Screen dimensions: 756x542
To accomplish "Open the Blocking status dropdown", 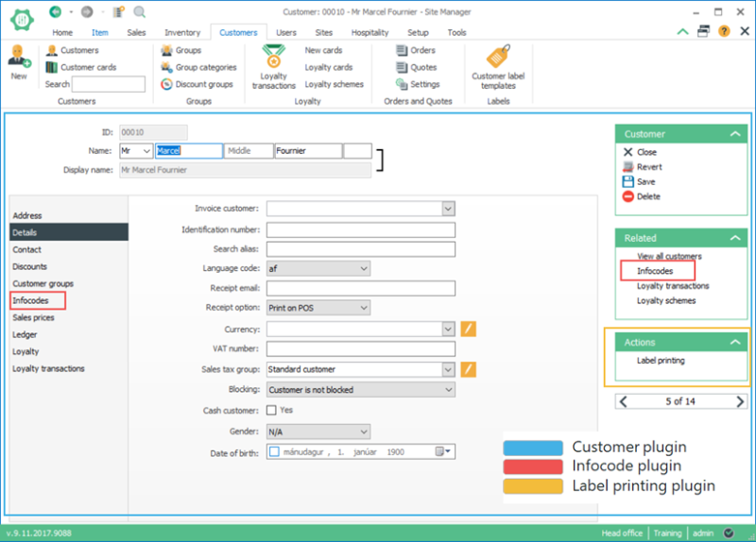I will 448,389.
